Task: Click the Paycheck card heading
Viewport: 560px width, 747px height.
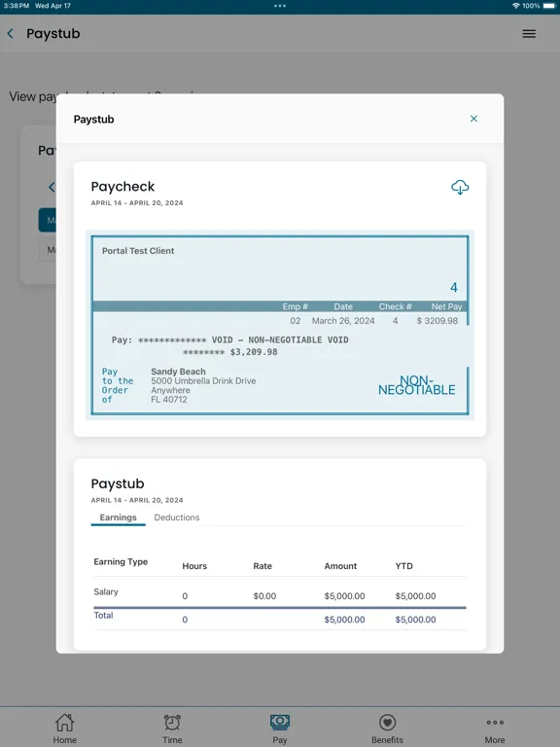Action: click(122, 187)
